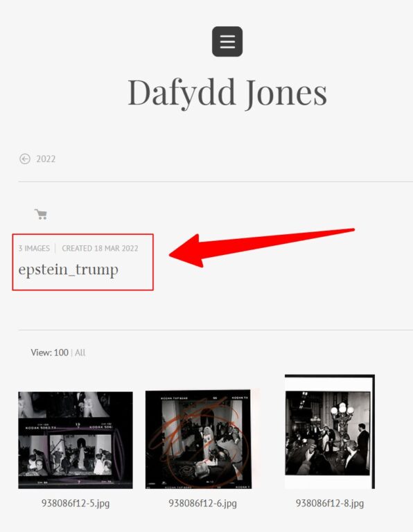Open the shopping cart icon
The width and height of the screenshot is (413, 532).
(41, 214)
